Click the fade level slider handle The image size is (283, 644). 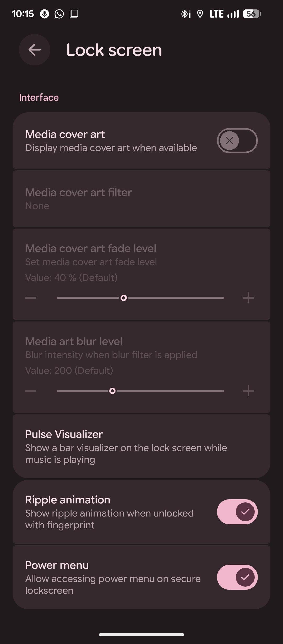coord(124,298)
